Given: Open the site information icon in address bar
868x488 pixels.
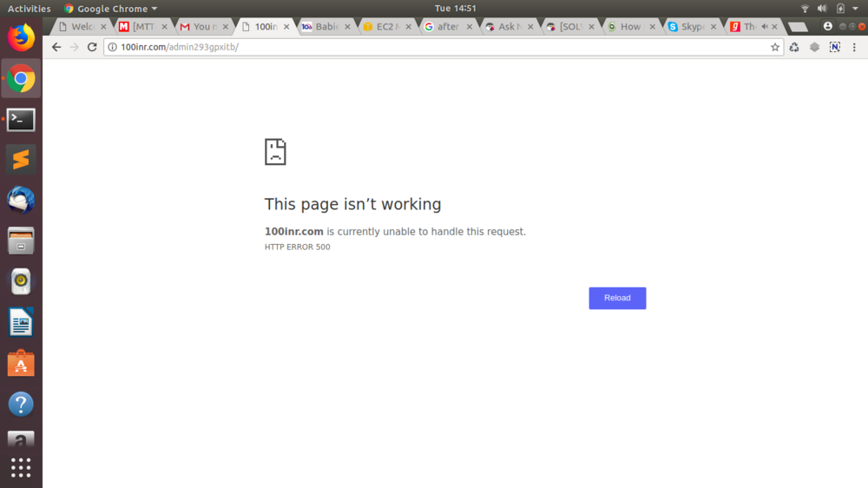Looking at the screenshot, I should (112, 47).
